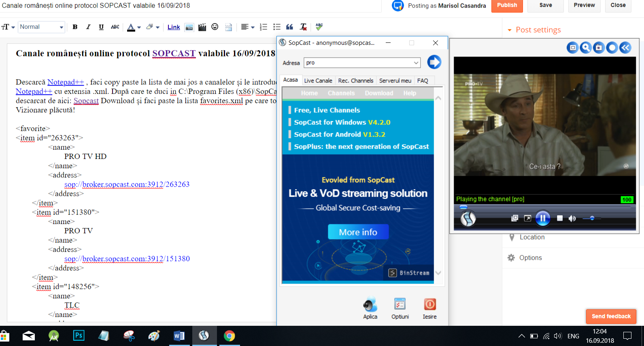Click the player seek progress bar
This screenshot has height=346, width=644.
pos(545,207)
